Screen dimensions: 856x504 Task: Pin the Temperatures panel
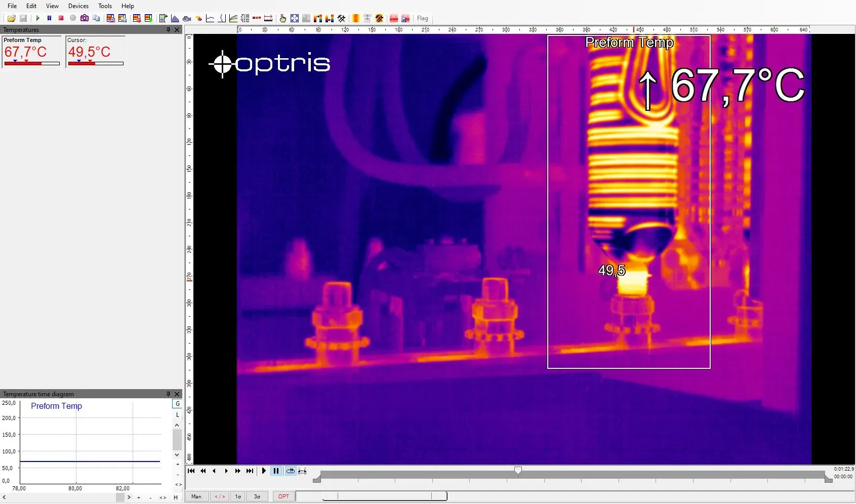pos(168,30)
